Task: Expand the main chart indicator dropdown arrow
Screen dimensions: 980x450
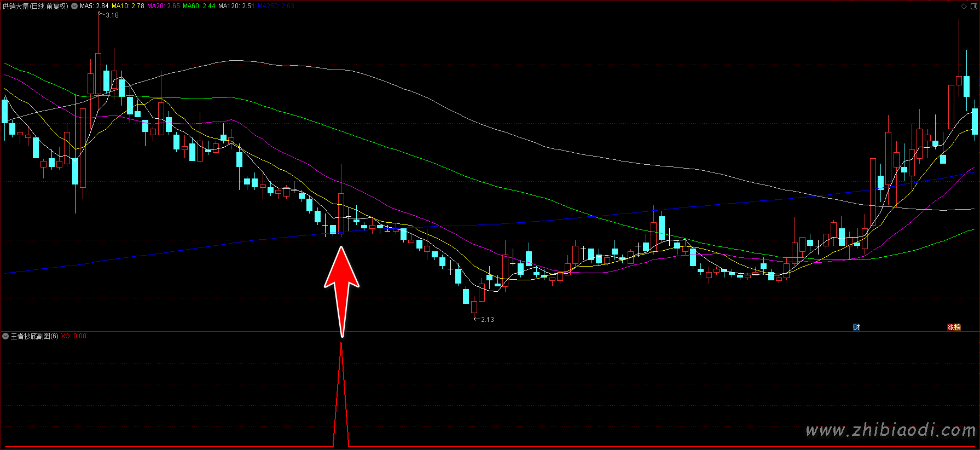Action: [x=74, y=6]
